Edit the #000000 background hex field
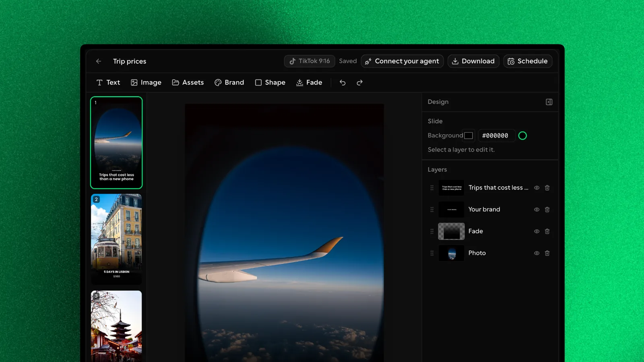The image size is (644, 362). click(496, 136)
